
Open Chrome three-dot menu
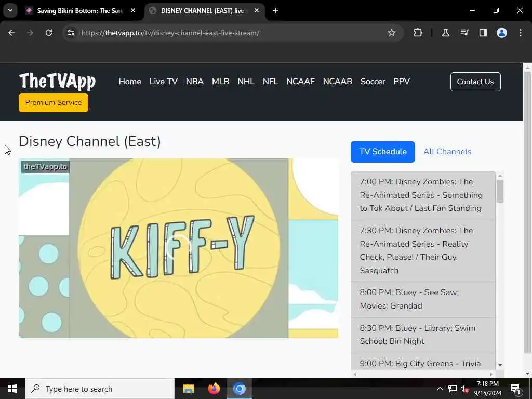521,33
